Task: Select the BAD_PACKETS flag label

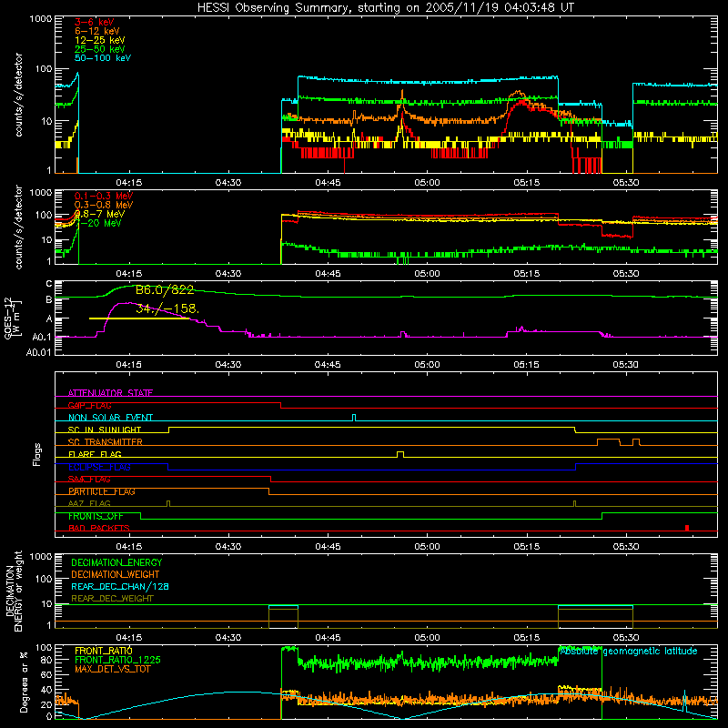Action: click(99, 528)
